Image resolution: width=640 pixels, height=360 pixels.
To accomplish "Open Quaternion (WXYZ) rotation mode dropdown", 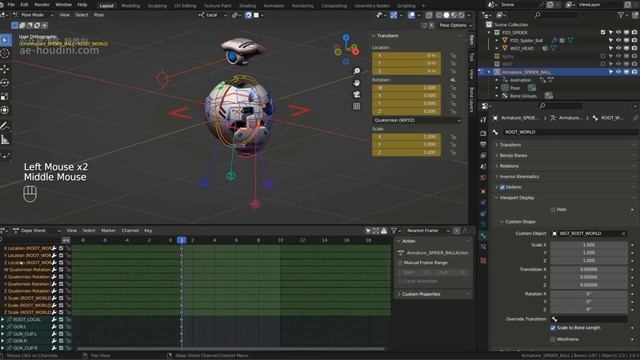I will coord(417,120).
